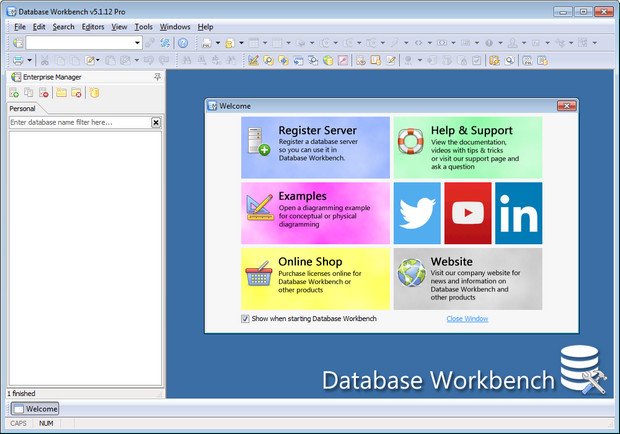Click the notepad with pencil toolbar icon
The width and height of the screenshot is (620, 434).
[x=391, y=60]
